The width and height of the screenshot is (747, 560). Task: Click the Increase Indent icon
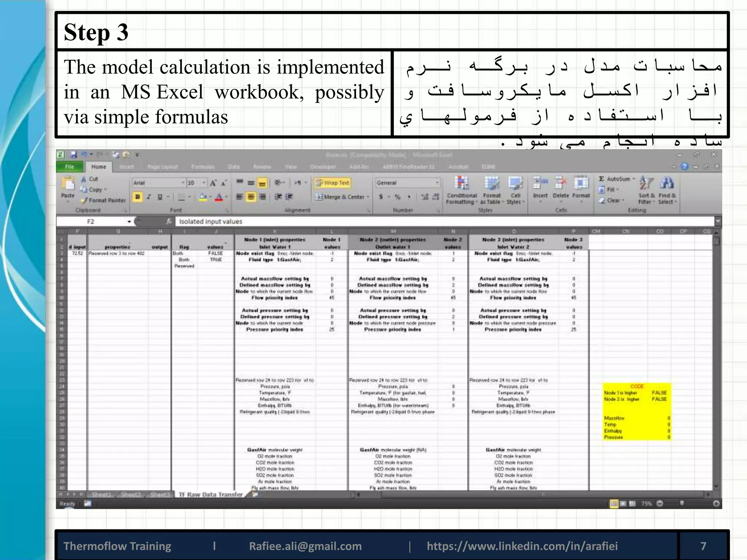[x=289, y=197]
